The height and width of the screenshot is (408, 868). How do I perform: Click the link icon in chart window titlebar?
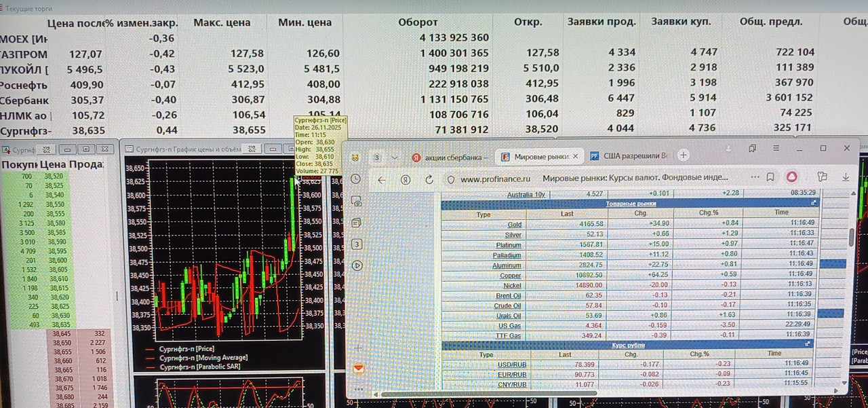pos(252,148)
